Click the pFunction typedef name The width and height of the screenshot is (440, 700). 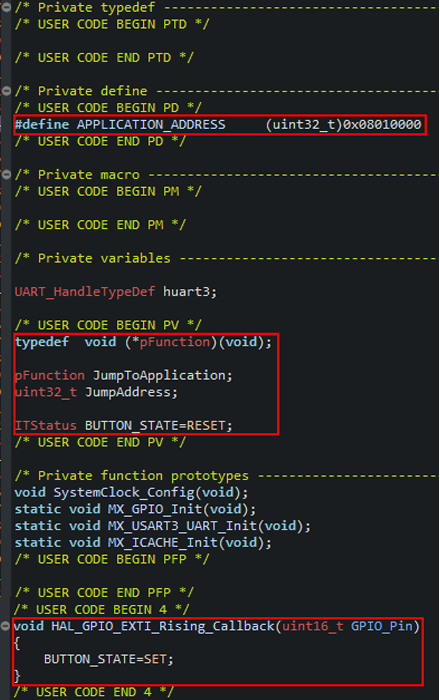(x=175, y=342)
